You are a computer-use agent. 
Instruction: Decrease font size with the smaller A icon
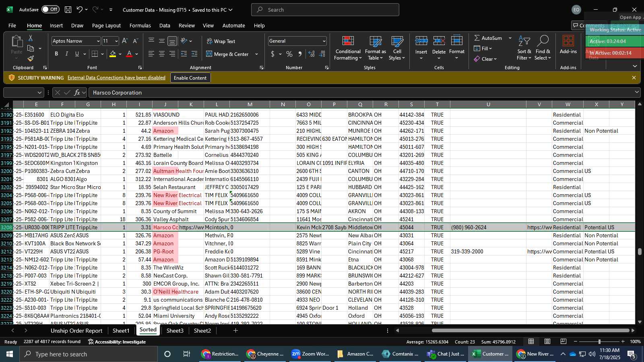135,41
